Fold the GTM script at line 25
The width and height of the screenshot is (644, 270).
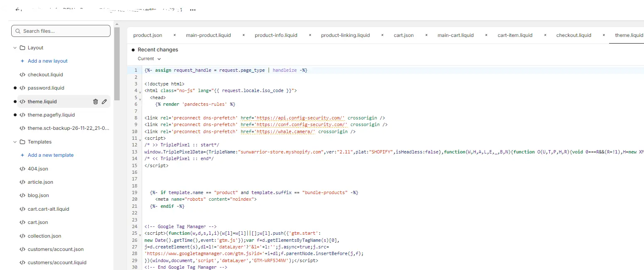[140, 234]
